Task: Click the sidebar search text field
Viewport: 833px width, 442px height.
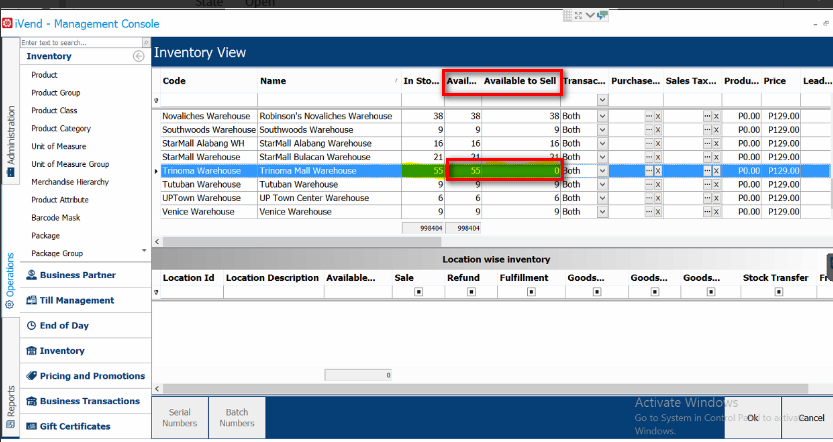Action: tap(81, 42)
